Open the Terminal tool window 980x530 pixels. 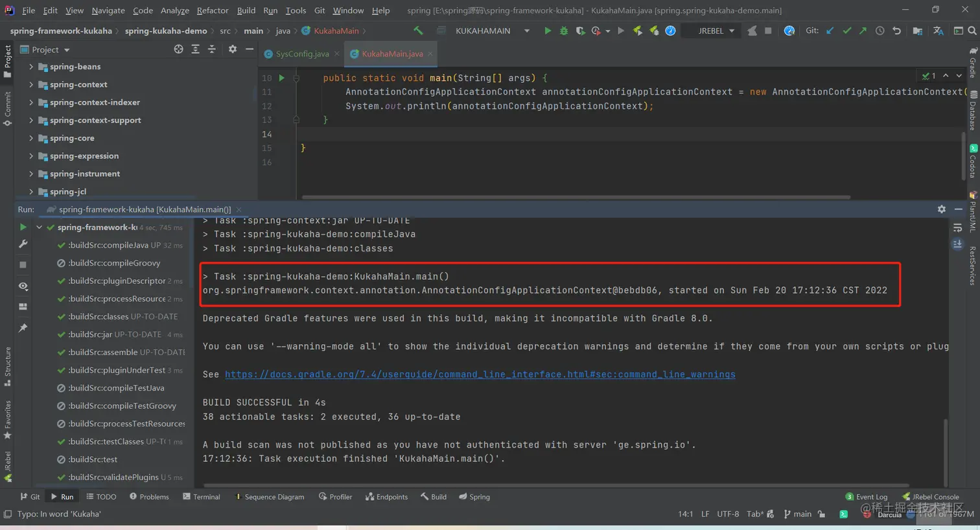[202, 497]
